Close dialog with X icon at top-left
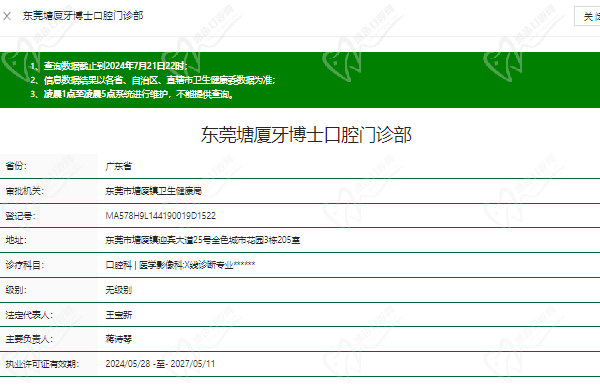Viewport: 600px width, 390px height. [x=7, y=16]
